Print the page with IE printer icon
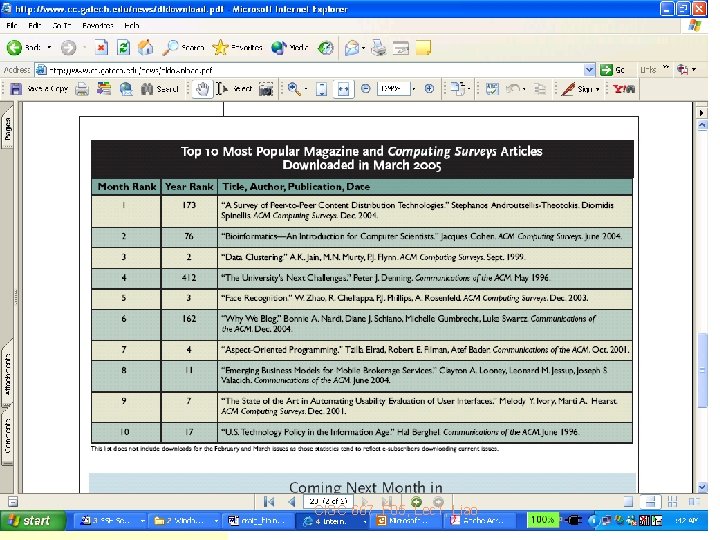The height and width of the screenshot is (540, 720). pos(379,47)
